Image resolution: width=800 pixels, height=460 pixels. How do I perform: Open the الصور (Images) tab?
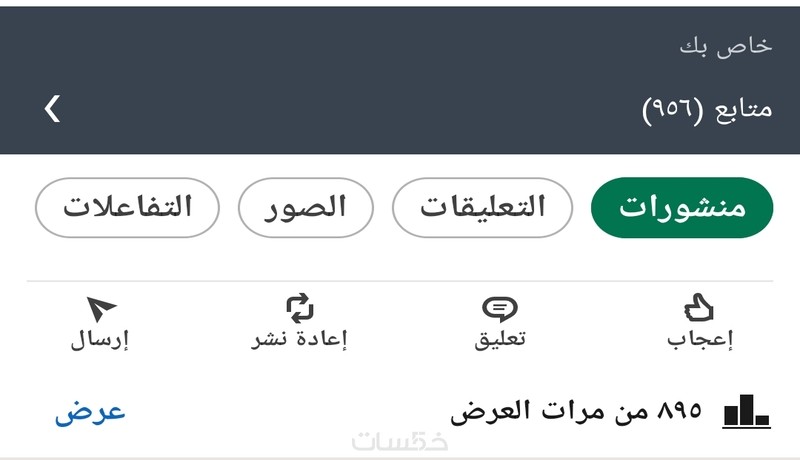click(305, 207)
